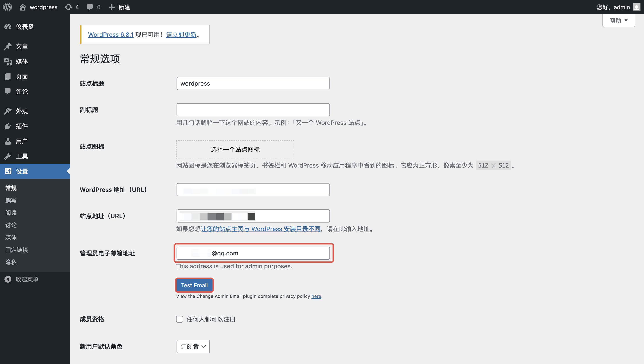This screenshot has width=644, height=364.
Task: Click the 评论 comment icon in sidebar
Action: (8, 91)
